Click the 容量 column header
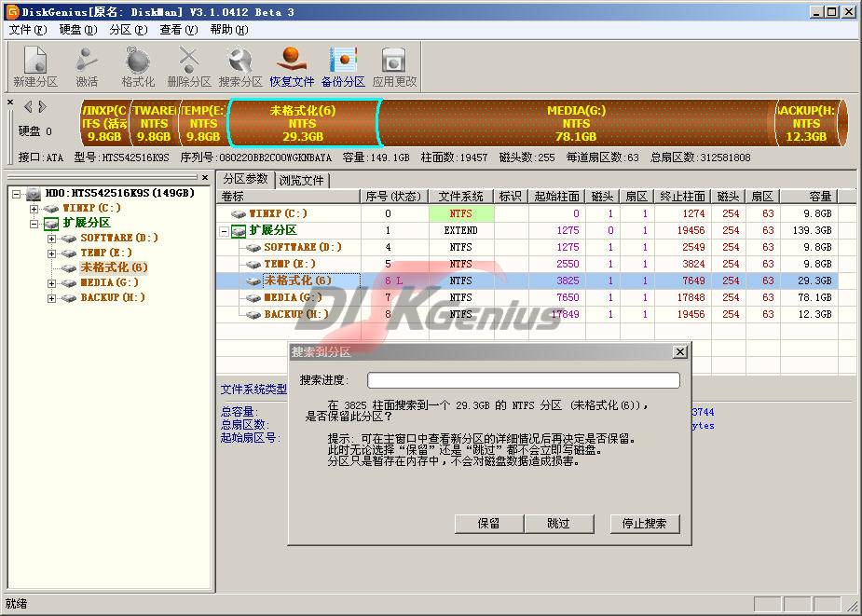 click(809, 197)
